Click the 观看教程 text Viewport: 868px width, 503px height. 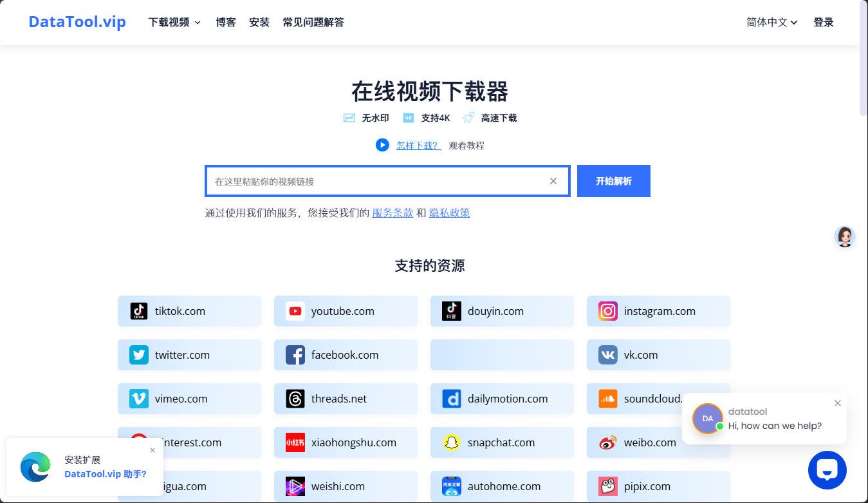[466, 146]
